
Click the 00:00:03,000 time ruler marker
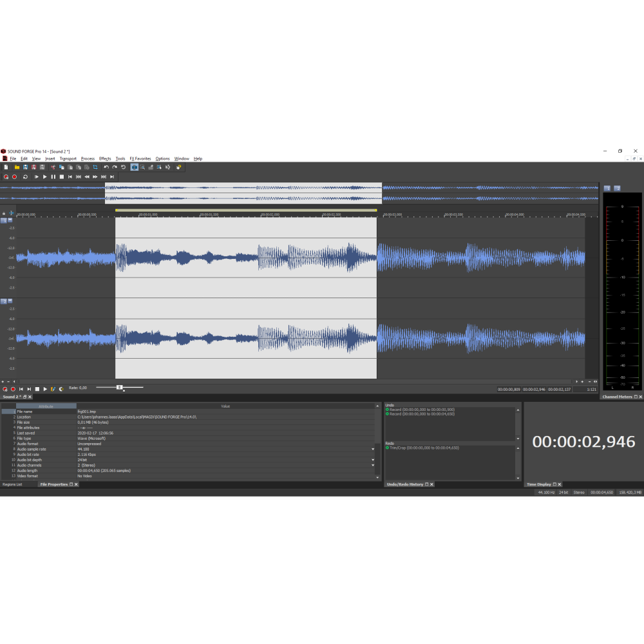393,214
